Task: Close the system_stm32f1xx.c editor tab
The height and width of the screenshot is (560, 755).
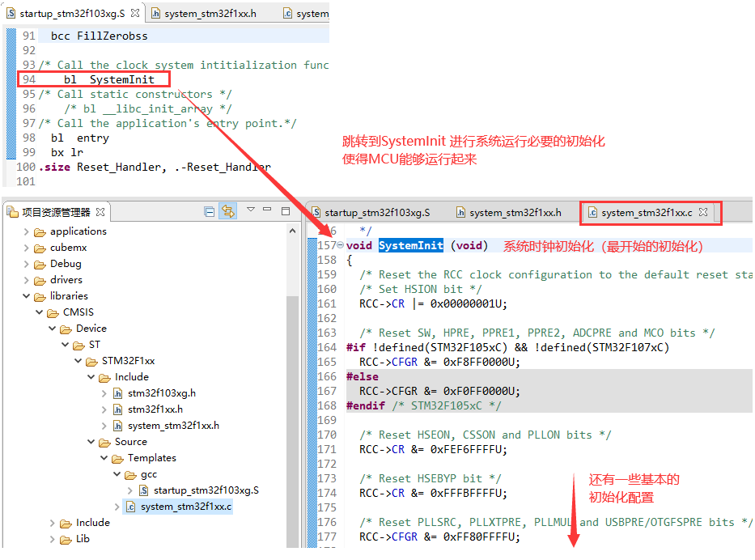Action: 703,212
